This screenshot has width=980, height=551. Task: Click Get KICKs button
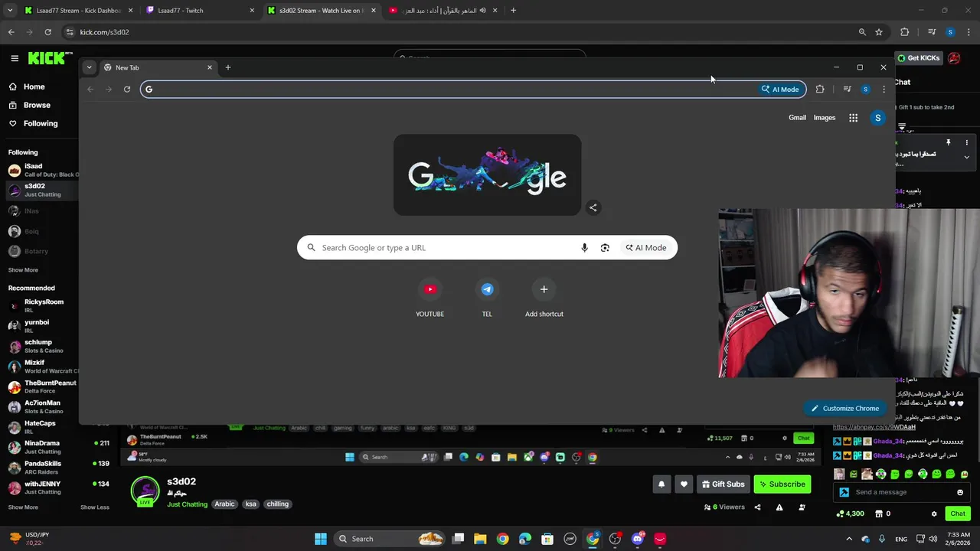pos(919,58)
